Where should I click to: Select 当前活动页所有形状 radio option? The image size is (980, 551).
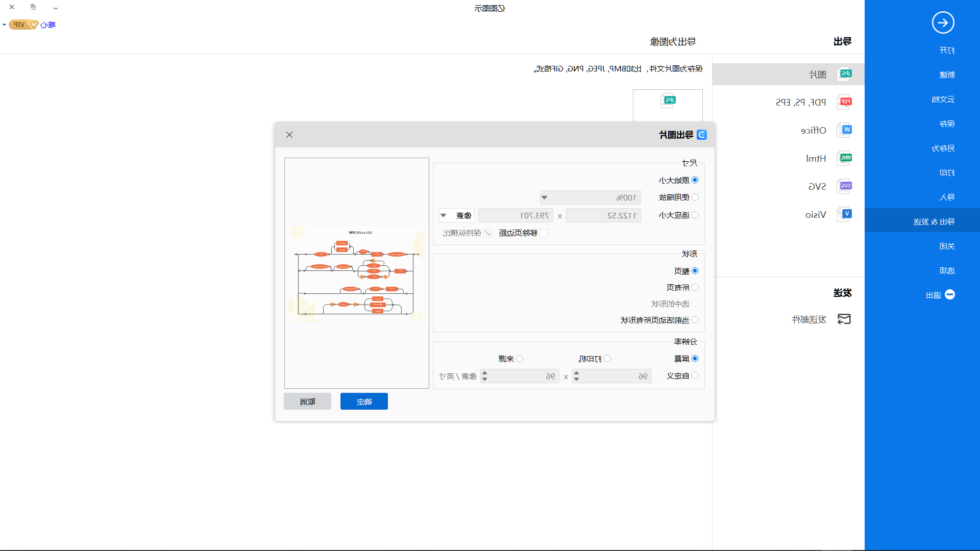(x=695, y=320)
